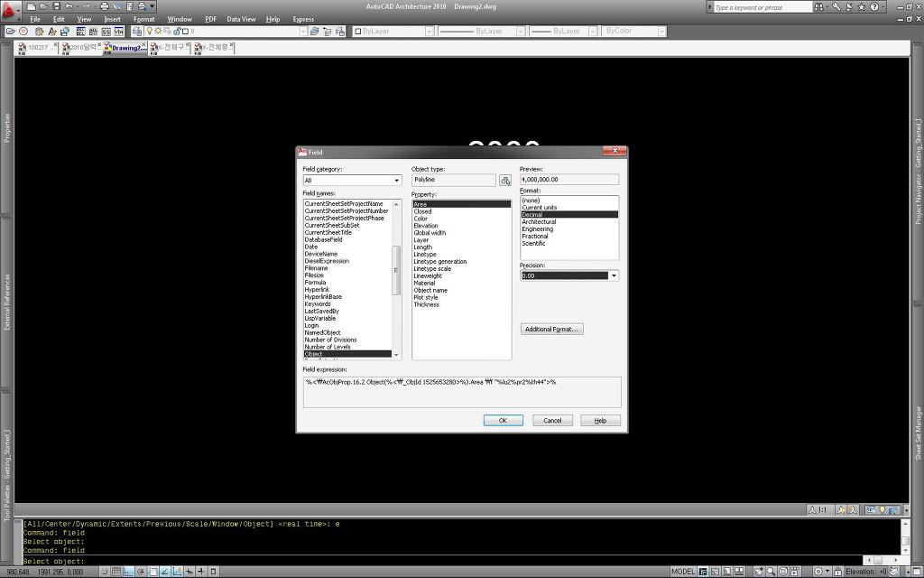Open the color ByLayer dropdown

(429, 32)
